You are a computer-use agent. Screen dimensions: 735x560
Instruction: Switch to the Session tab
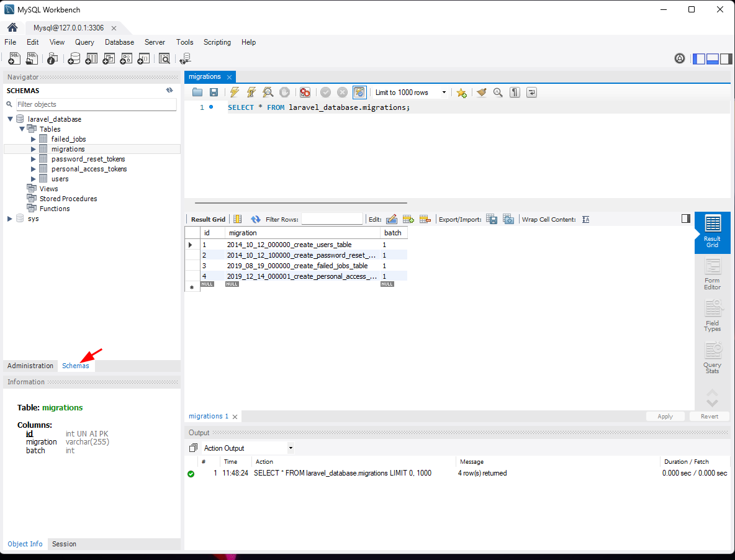point(64,544)
